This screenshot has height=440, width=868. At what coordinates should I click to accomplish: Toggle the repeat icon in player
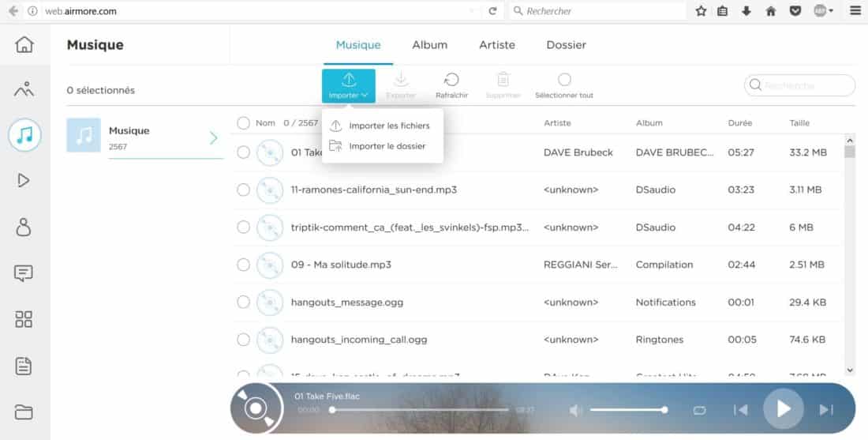pos(699,410)
